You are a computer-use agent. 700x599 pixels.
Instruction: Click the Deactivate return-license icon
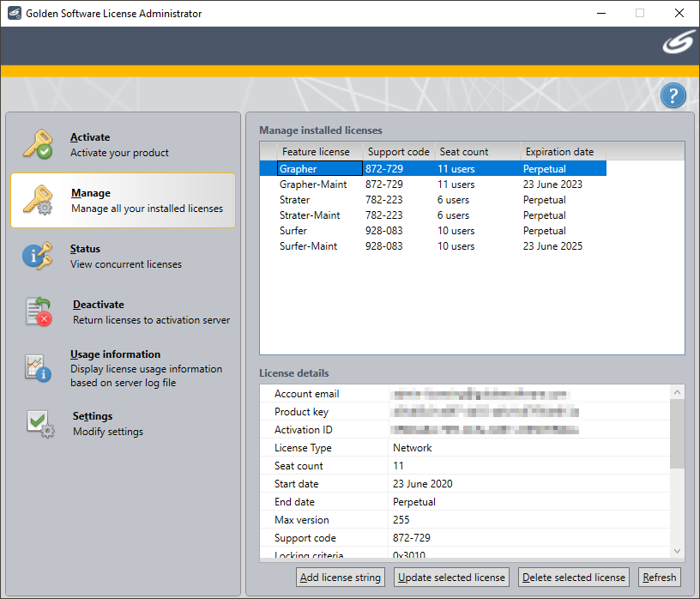pos(39,312)
